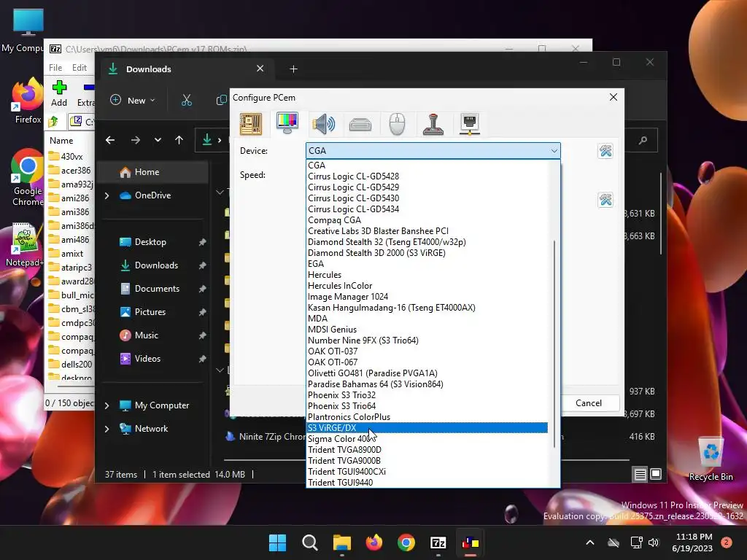
Task: Open the Drives tab hard disk icon
Action: click(x=360, y=125)
